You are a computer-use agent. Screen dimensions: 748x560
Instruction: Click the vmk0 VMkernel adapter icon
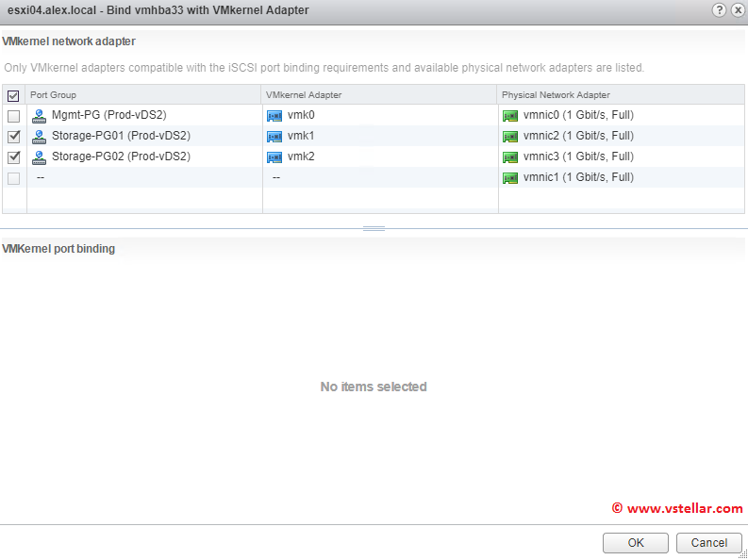(x=274, y=116)
